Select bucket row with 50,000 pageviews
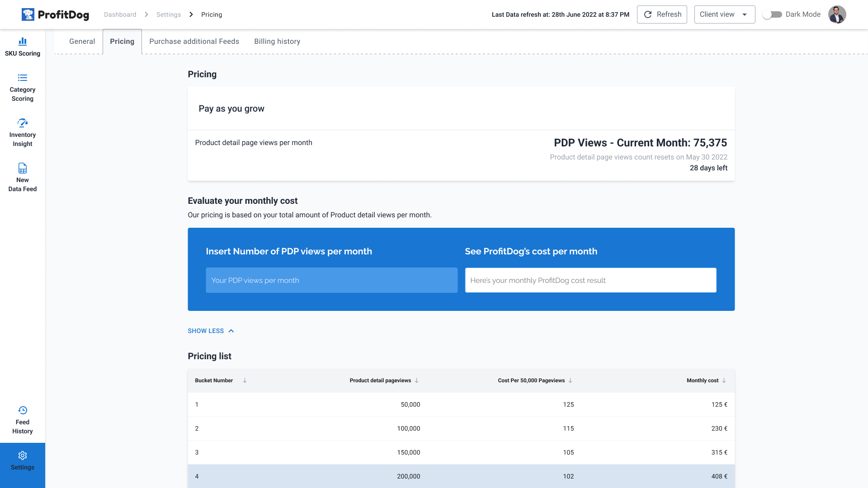Image resolution: width=868 pixels, height=488 pixels. click(461, 404)
